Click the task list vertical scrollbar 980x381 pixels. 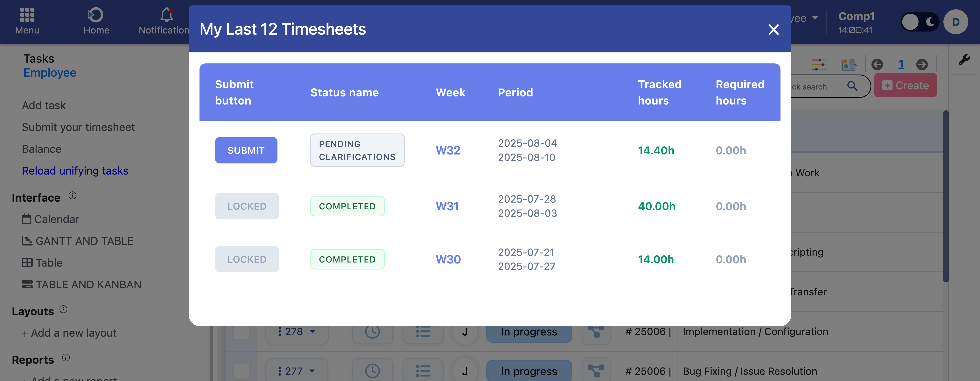coord(946,196)
